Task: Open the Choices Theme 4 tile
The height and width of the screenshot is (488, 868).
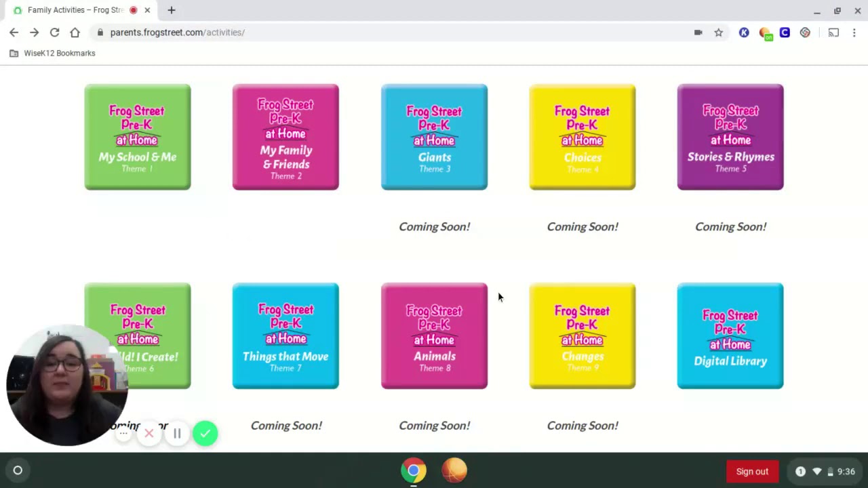Action: point(583,137)
